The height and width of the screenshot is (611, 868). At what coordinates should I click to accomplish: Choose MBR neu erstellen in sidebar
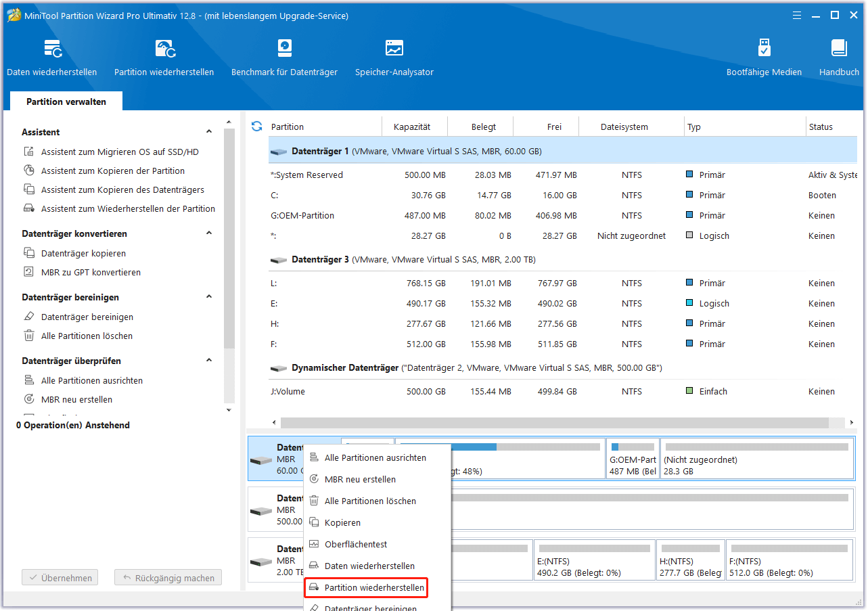point(76,400)
